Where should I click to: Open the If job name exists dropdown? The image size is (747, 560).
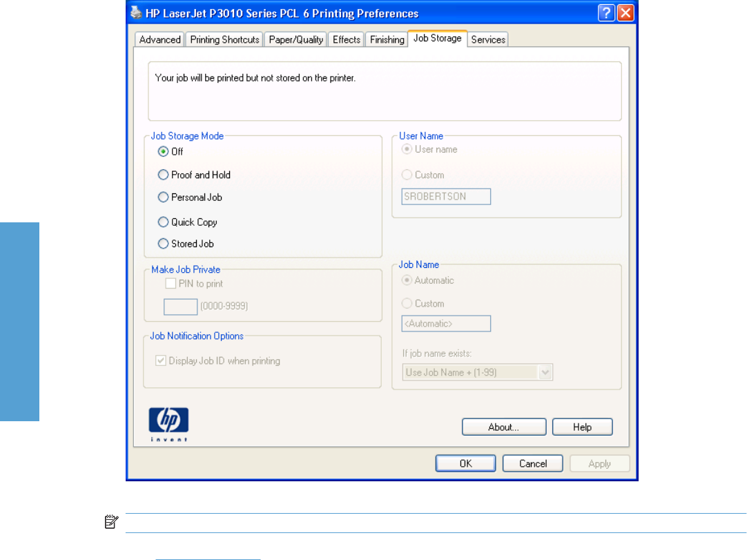tap(477, 372)
